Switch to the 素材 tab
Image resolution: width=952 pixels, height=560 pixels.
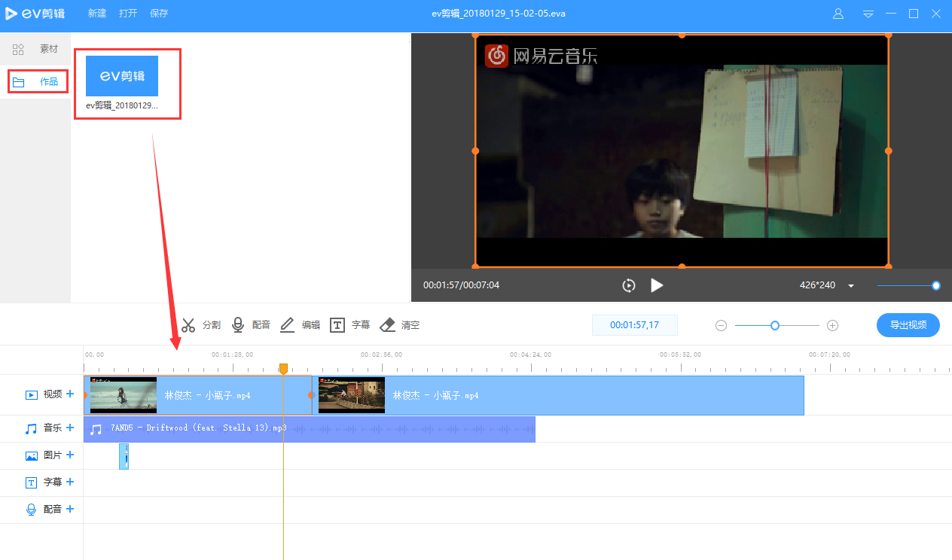click(35, 49)
